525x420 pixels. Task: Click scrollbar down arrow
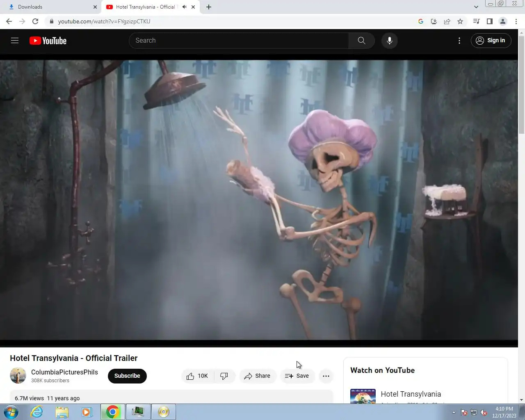click(x=522, y=400)
